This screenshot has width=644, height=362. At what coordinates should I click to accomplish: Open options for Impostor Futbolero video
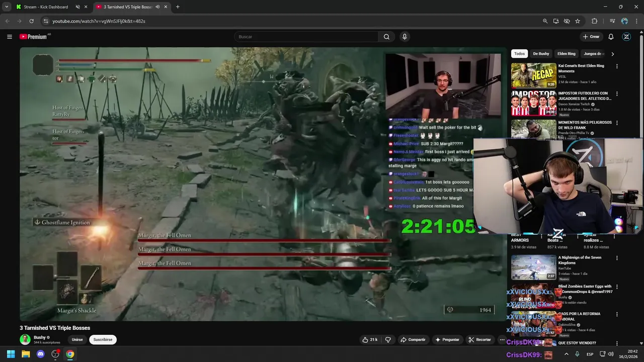[x=617, y=94]
